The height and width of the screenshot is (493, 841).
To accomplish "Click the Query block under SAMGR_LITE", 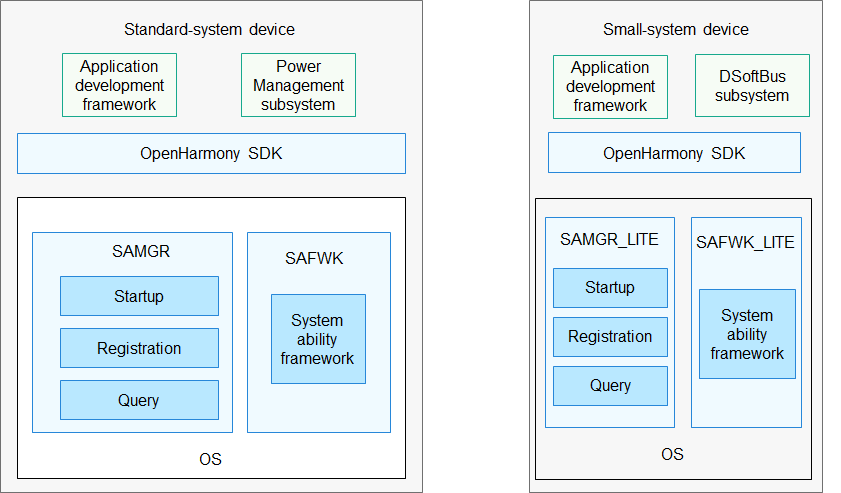I will coord(610,386).
